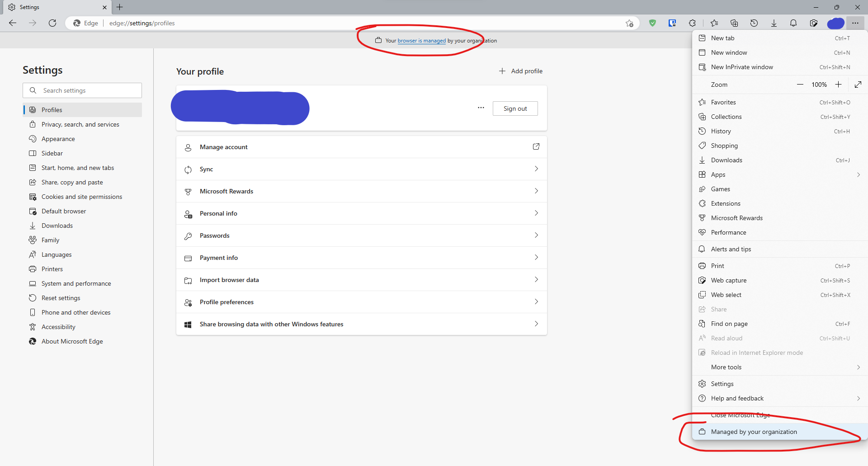
Task: Zoom out with the minus icon
Action: (x=800, y=85)
